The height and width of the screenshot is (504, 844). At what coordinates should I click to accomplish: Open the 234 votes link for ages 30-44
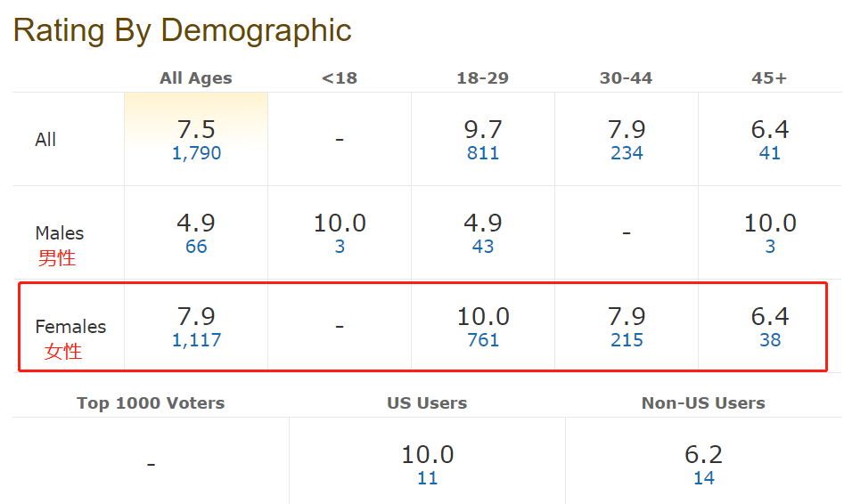pos(627,153)
